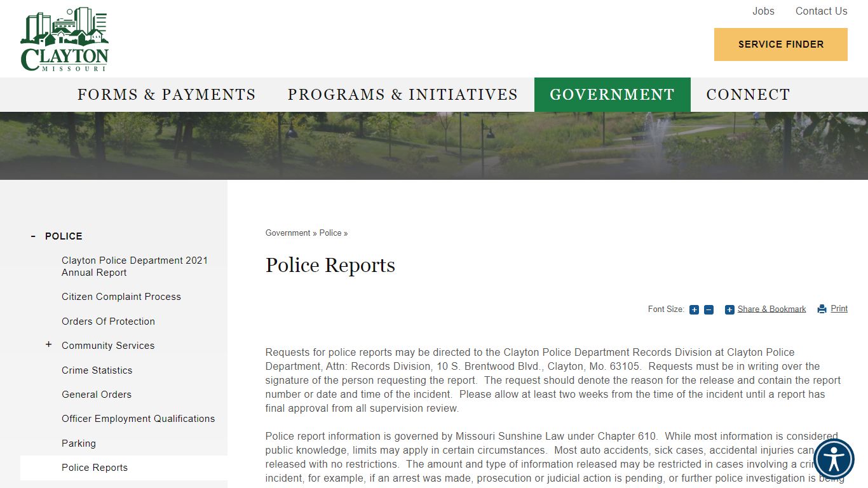The height and width of the screenshot is (488, 868).
Task: Click the printer icon
Action: pos(822,309)
